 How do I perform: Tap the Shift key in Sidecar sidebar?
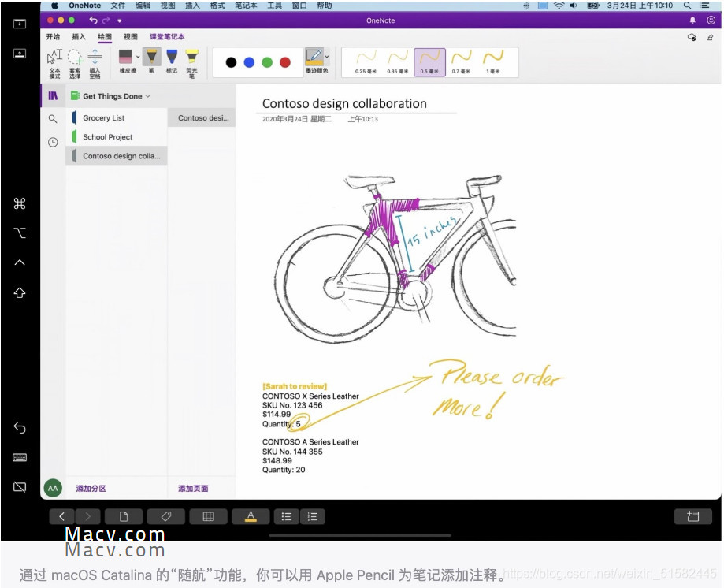click(20, 293)
